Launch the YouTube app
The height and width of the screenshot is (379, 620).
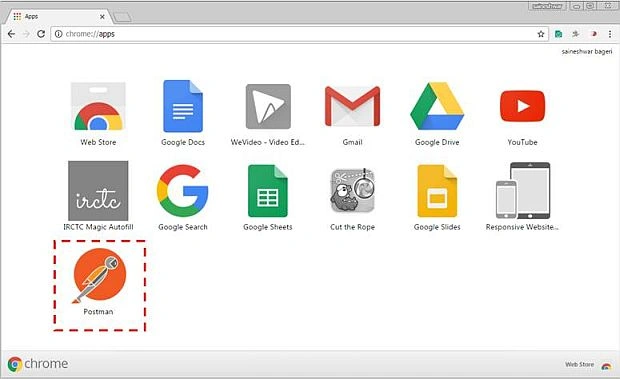522,106
